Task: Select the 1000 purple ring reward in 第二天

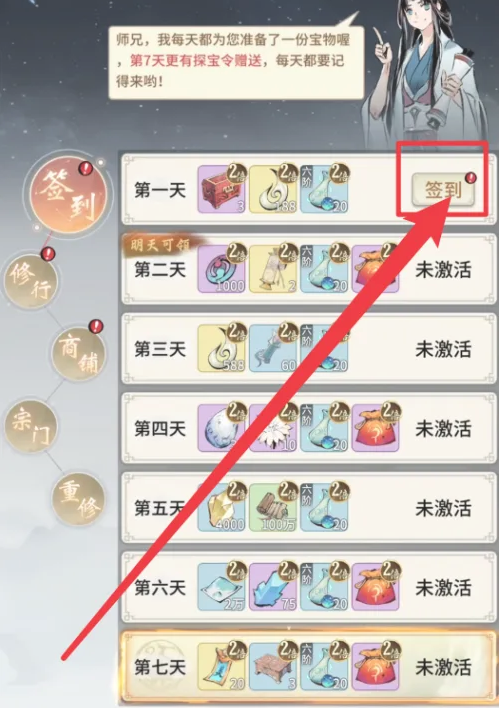Action: pyautogui.click(x=221, y=269)
